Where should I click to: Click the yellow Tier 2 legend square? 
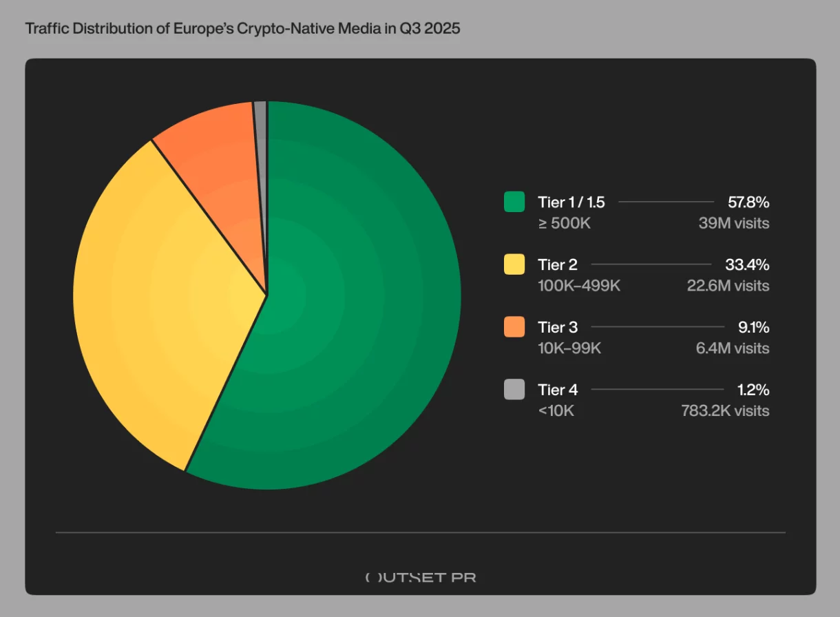513,264
